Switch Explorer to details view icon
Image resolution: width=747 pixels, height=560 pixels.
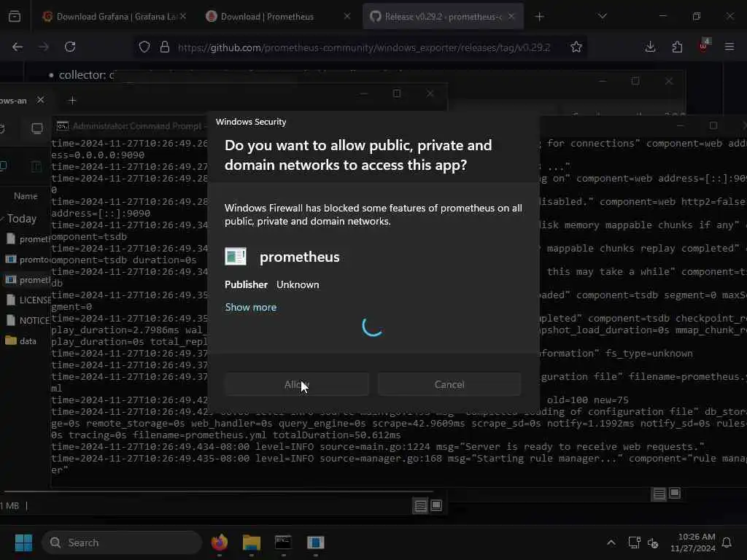[420, 506]
